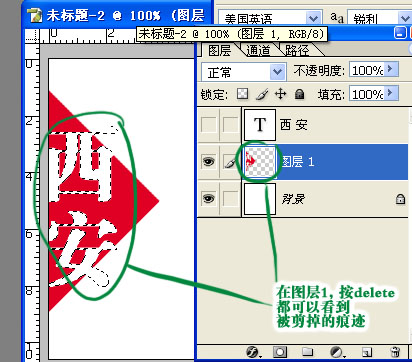Delete layer using the trash icon

click(395, 352)
